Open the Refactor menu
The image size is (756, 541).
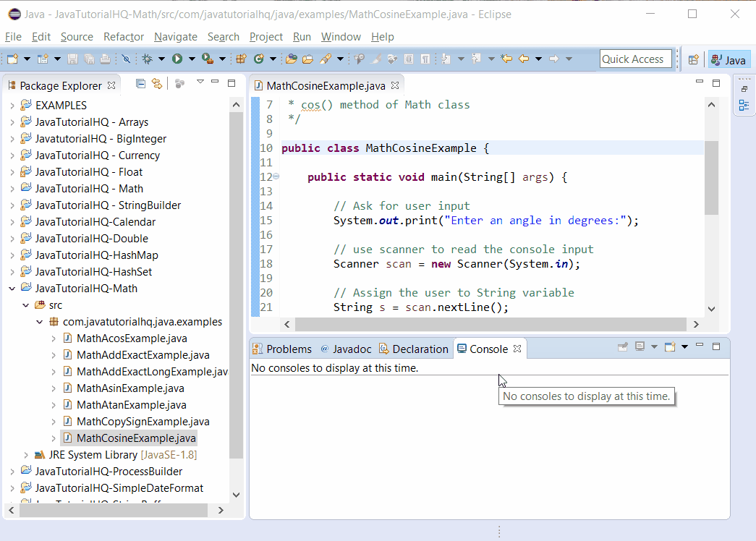pyautogui.click(x=123, y=37)
